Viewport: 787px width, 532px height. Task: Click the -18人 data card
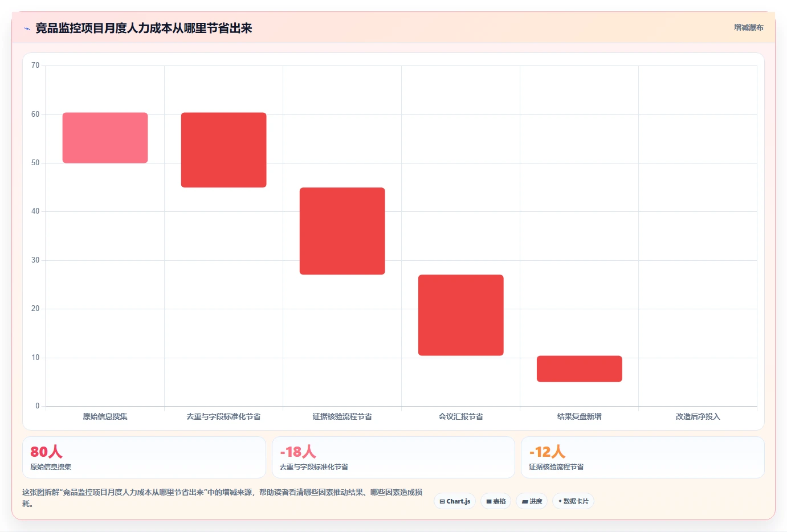pos(393,457)
